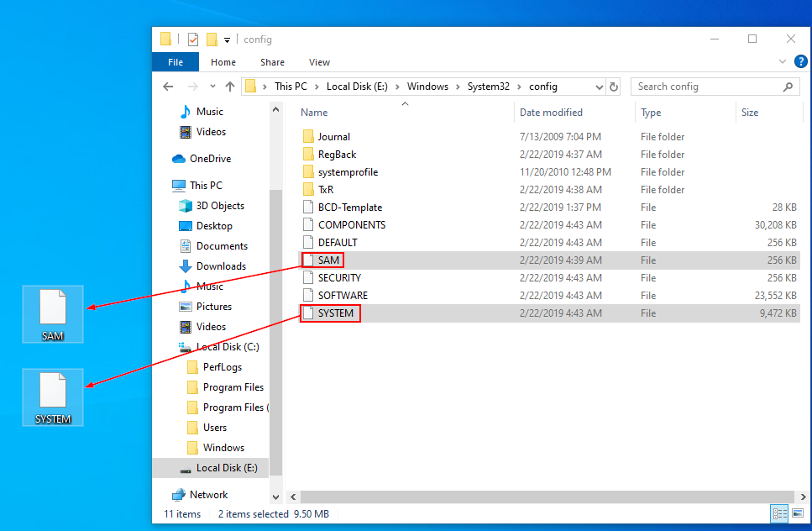Go up one folder level arrow
Image resolution: width=812 pixels, height=531 pixels.
[230, 87]
